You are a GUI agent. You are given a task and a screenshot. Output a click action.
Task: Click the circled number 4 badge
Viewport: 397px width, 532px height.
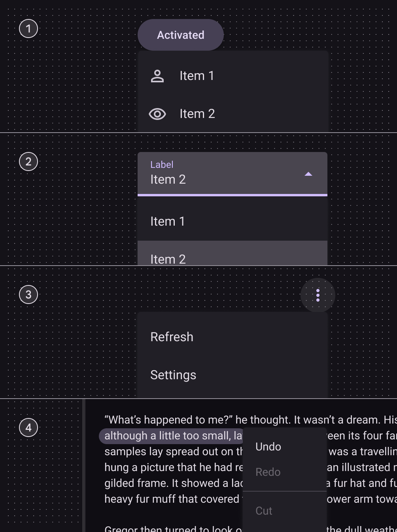click(x=28, y=427)
